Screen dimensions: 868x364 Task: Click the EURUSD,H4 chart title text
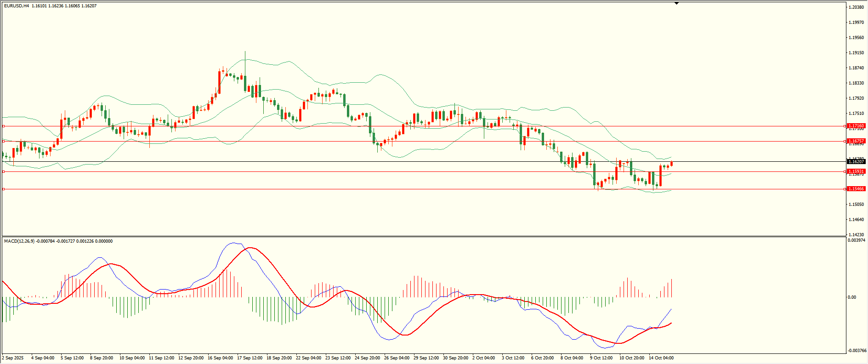[17, 6]
